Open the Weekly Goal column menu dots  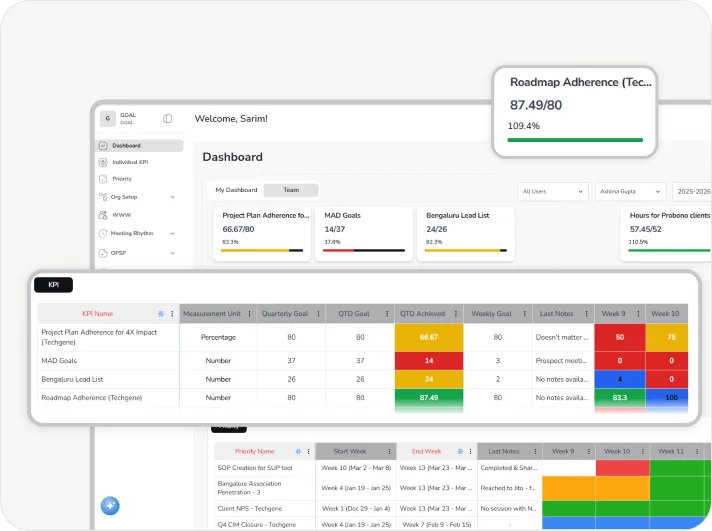pos(524,314)
